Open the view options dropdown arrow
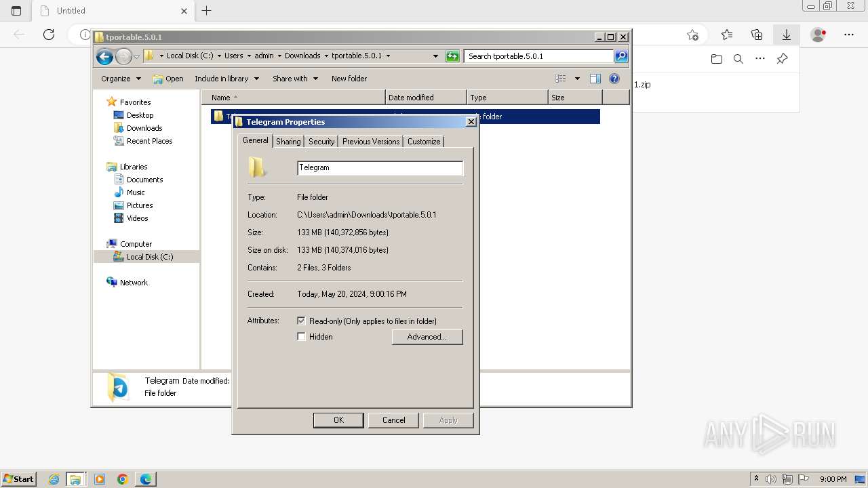 coord(577,79)
